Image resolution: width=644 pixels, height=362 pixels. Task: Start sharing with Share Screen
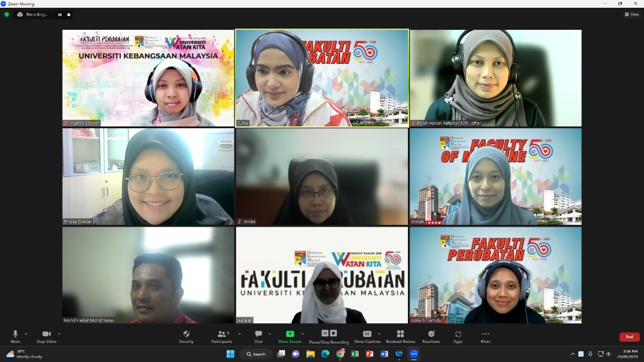coord(290,335)
